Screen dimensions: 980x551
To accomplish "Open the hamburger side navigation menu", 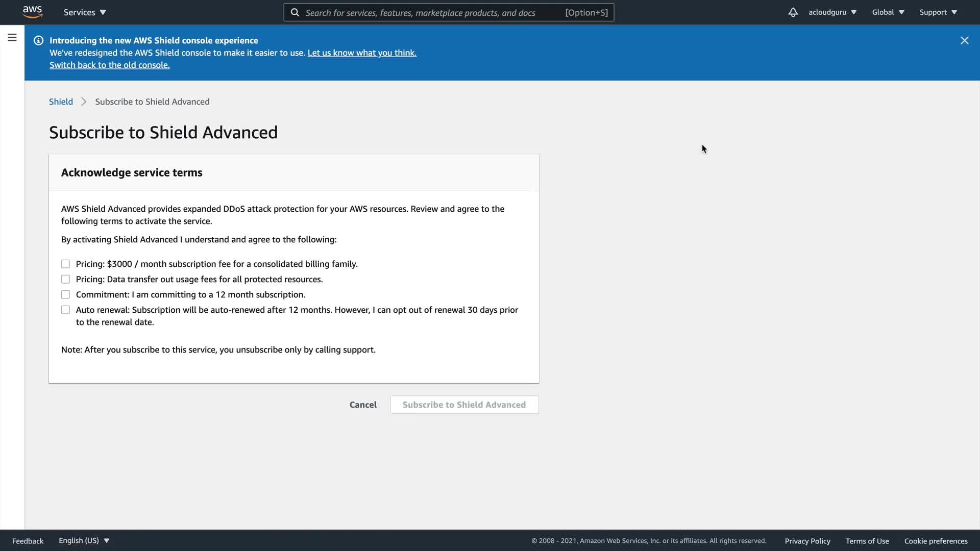I will click(x=12, y=37).
